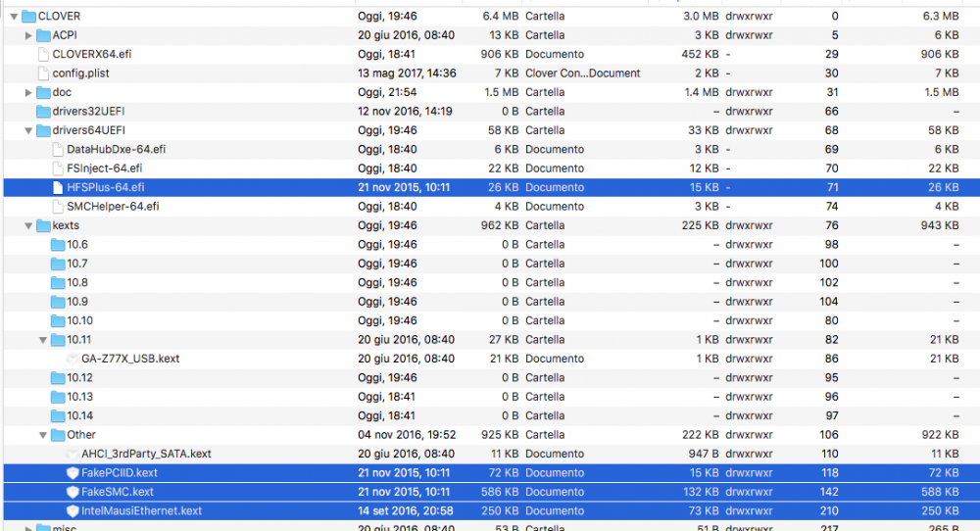Select the config.plist file name
This screenshot has width=980, height=531.
[80, 73]
